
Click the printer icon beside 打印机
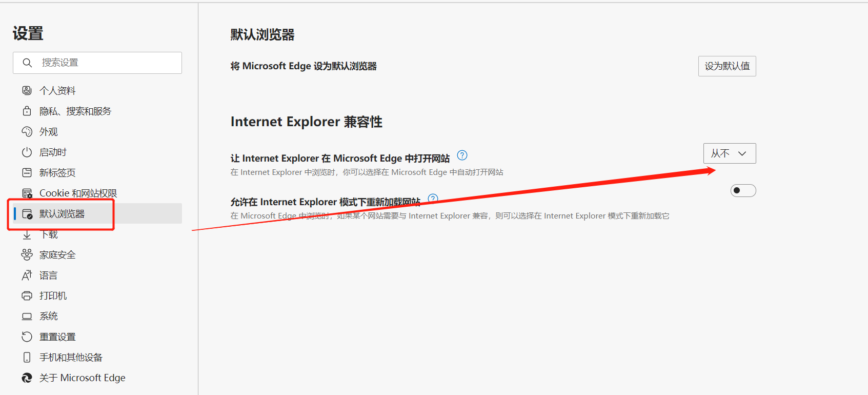coord(27,295)
